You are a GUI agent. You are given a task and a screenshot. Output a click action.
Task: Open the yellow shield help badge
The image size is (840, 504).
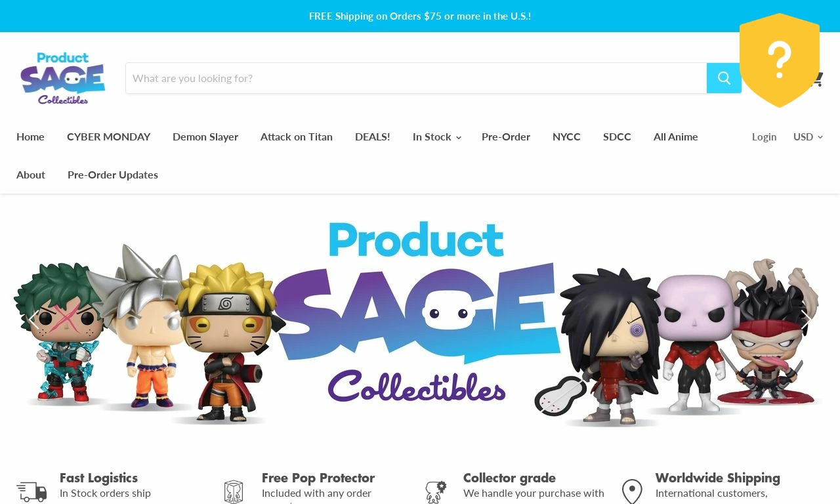pyautogui.click(x=780, y=60)
